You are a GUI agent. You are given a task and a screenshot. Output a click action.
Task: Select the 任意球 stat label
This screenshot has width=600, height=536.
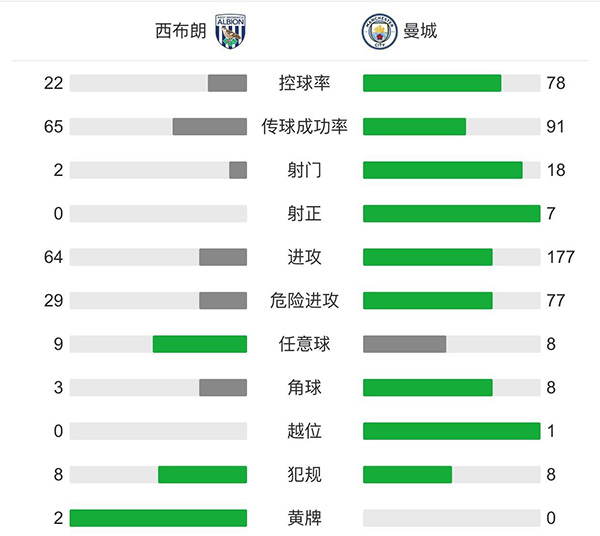point(304,344)
